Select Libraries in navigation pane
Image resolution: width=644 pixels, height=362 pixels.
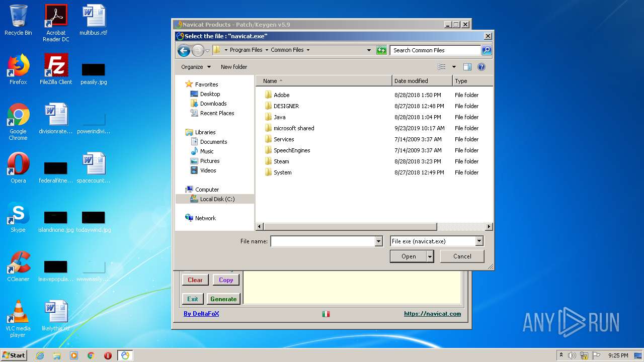point(205,132)
